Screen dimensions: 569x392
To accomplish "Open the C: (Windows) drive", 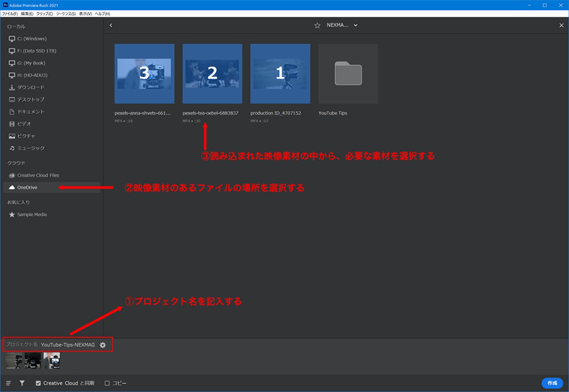I will click(x=28, y=39).
